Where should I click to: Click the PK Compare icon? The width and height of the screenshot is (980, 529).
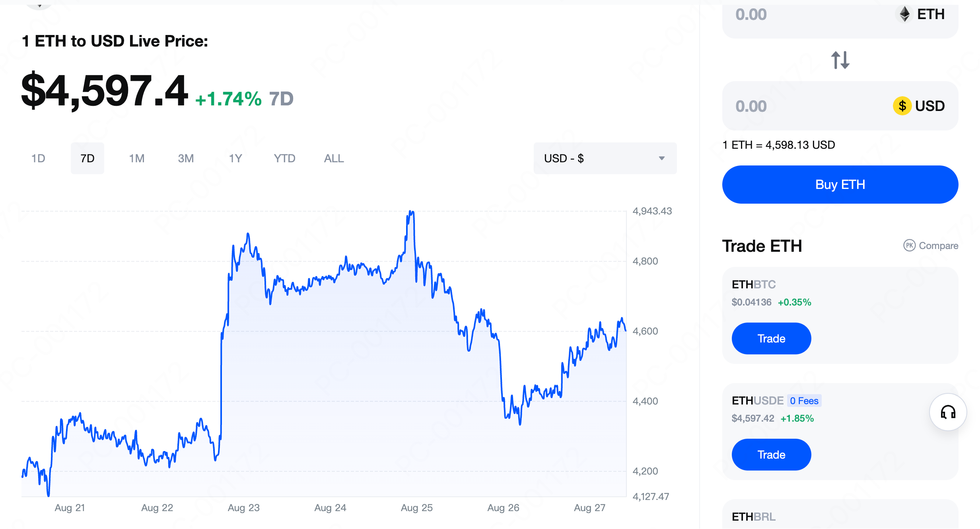[x=909, y=245]
